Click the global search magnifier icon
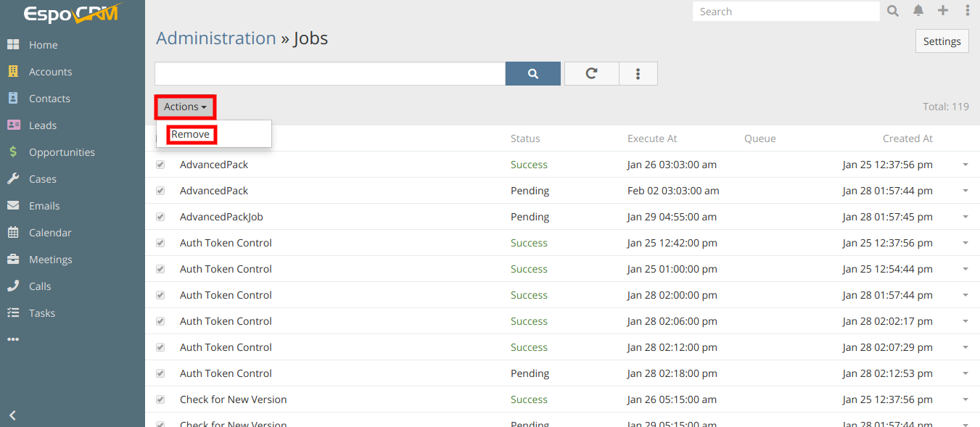Screen dimensions: 980x427 [893, 11]
